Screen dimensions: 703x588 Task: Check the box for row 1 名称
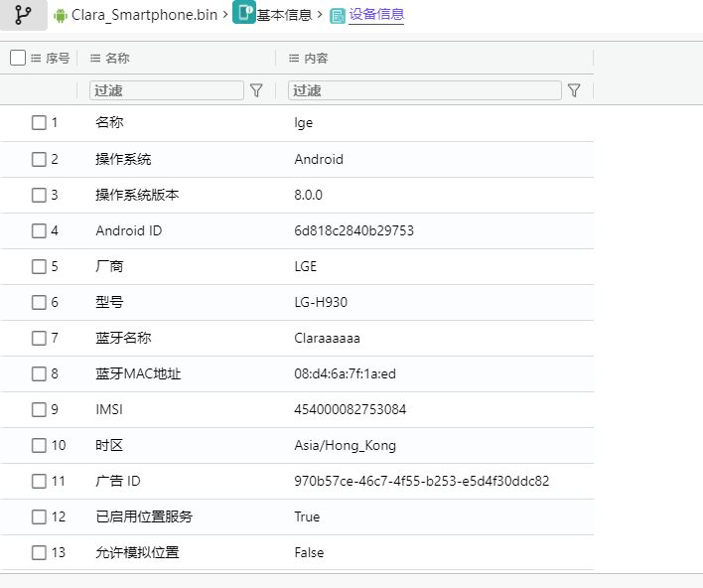tap(39, 122)
